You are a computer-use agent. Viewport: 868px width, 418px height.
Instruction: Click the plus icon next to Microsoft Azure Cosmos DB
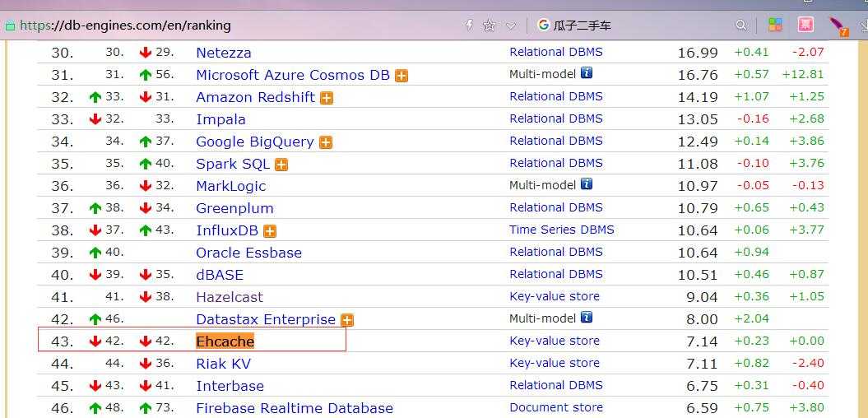click(402, 76)
